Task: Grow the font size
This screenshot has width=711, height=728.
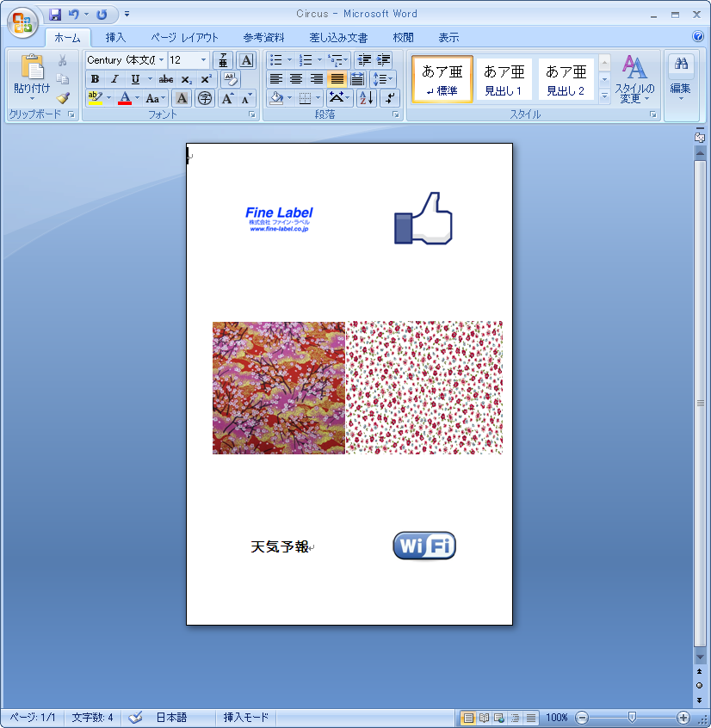Action: click(227, 98)
